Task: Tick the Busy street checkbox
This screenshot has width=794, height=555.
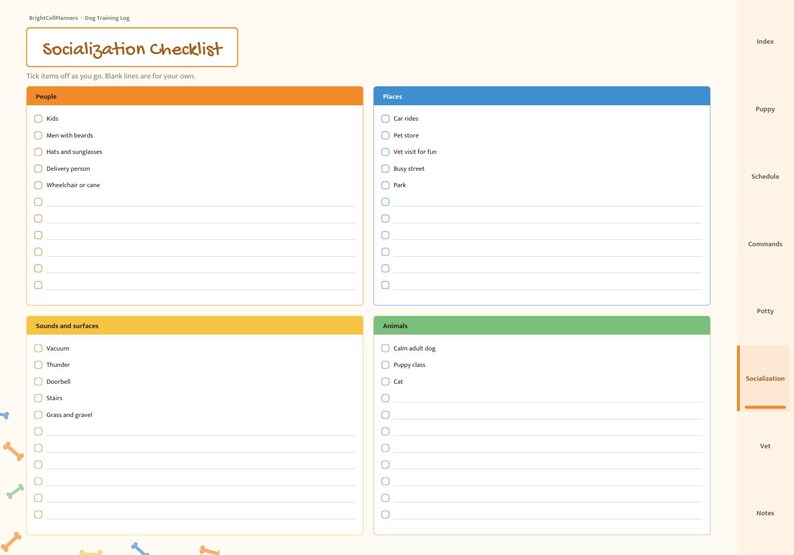Action: [x=385, y=169]
